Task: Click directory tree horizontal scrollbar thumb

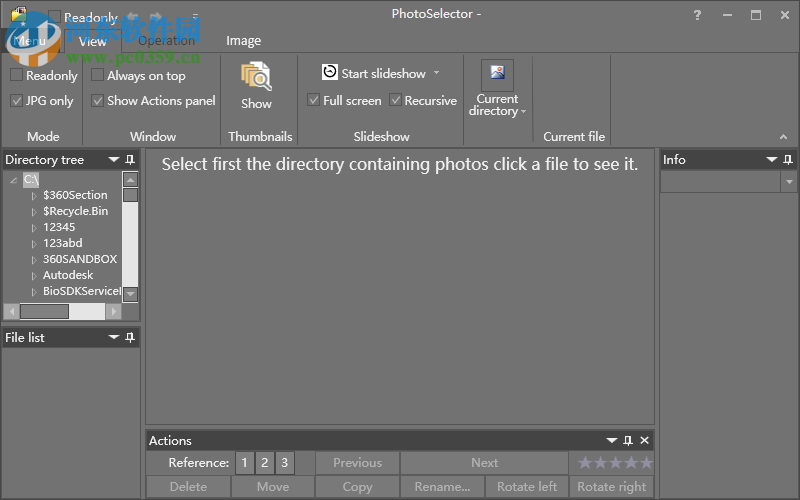Action: 44,311
